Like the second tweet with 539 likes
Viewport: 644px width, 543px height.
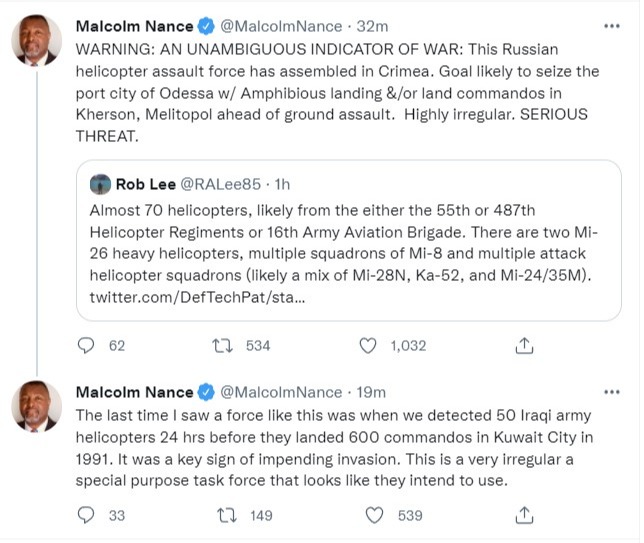(x=374, y=516)
